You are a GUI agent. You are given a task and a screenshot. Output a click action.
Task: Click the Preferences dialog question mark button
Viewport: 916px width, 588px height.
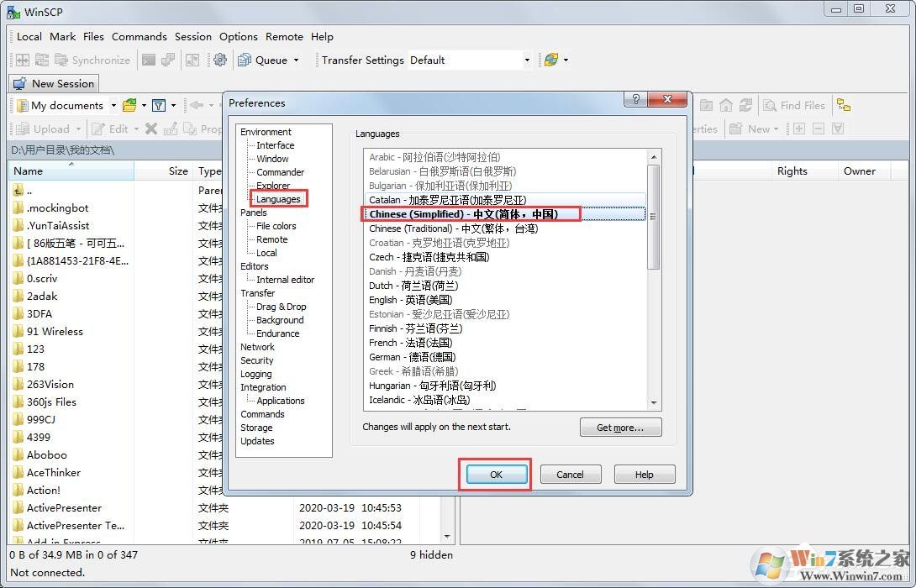point(635,99)
